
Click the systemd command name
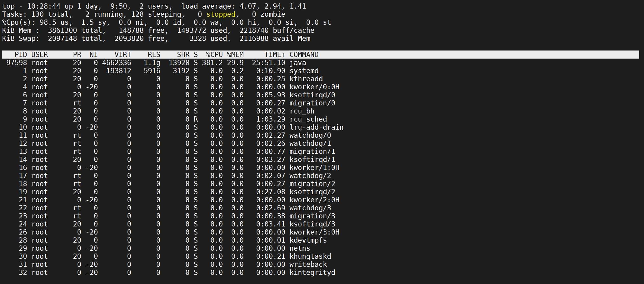tap(304, 71)
